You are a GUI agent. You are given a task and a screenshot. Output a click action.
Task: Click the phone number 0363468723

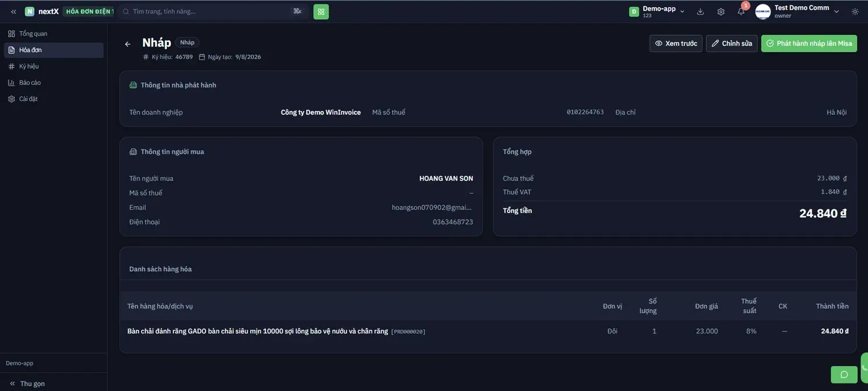pyautogui.click(x=453, y=222)
